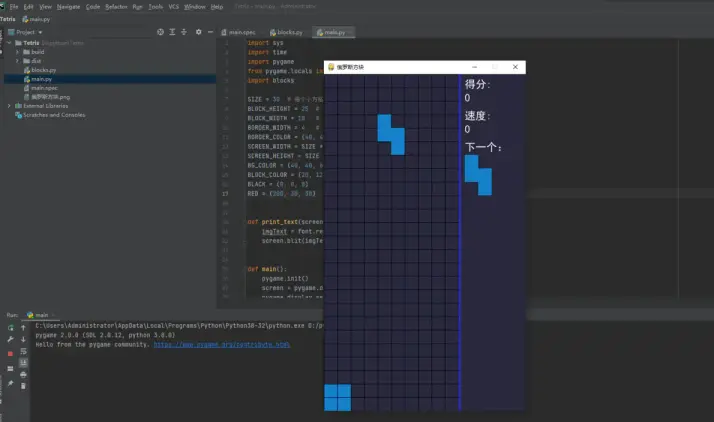This screenshot has height=422, width=714.
Task: Click main.py breadcrumb in navigation bar
Action: [36, 19]
